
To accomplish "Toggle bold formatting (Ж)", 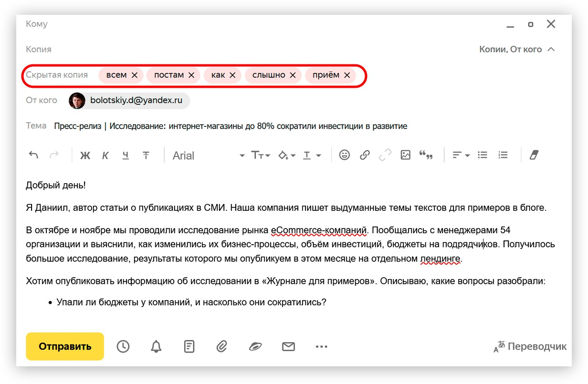I will click(85, 156).
